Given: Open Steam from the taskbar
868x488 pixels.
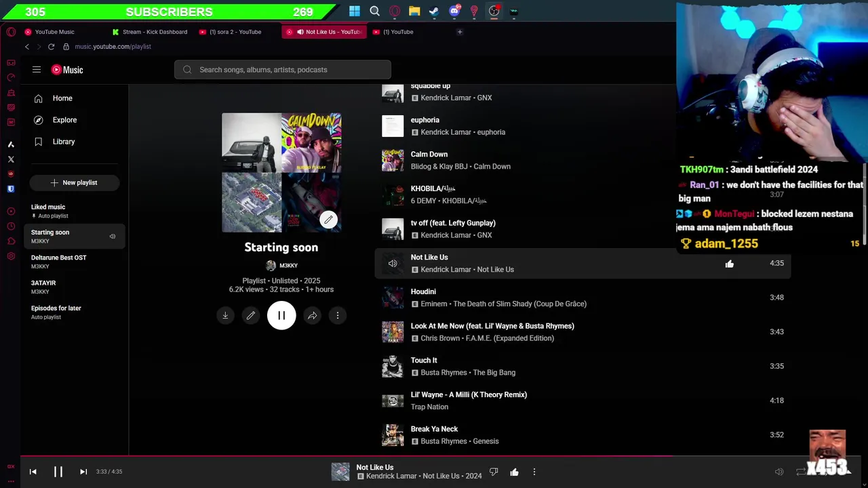Looking at the screenshot, I should [434, 11].
